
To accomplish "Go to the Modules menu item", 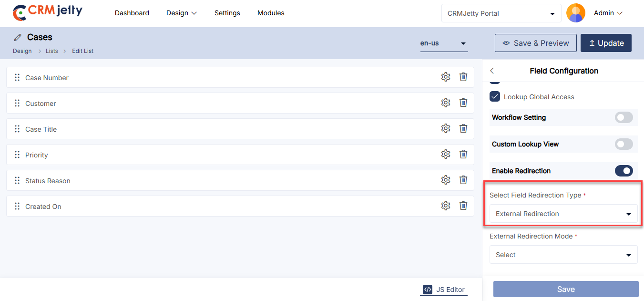I will click(x=271, y=13).
